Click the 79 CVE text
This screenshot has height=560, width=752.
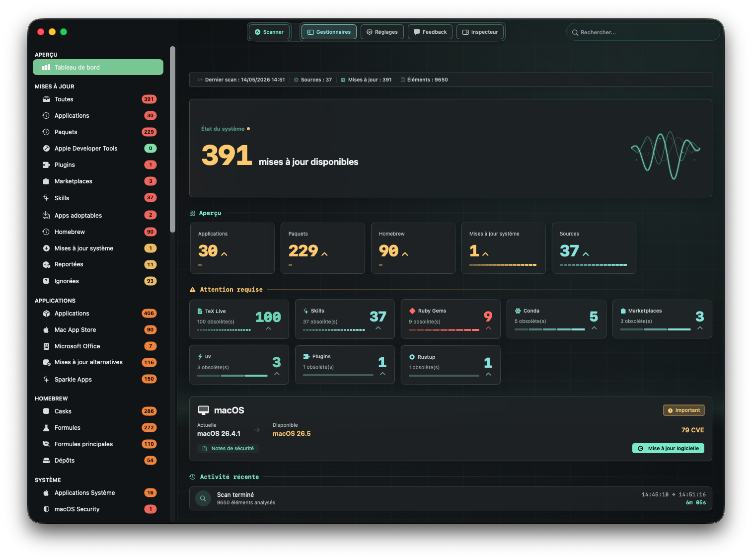(692, 430)
